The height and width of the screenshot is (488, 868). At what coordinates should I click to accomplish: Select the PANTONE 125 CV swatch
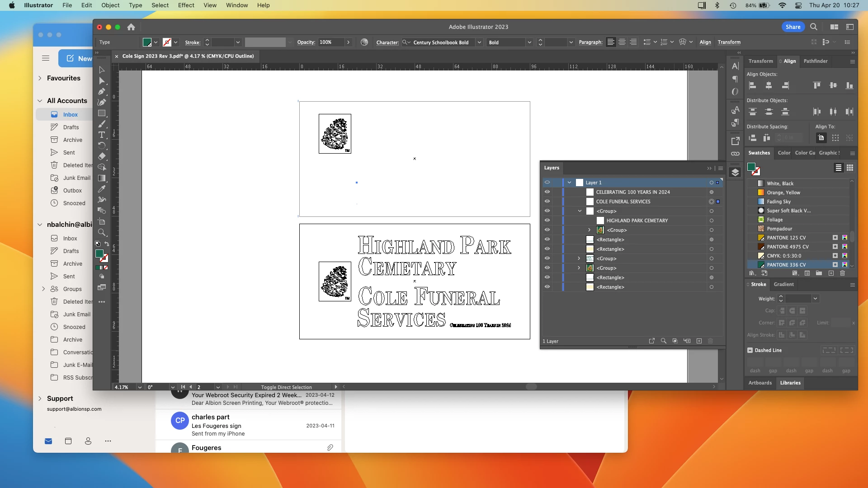click(x=786, y=238)
